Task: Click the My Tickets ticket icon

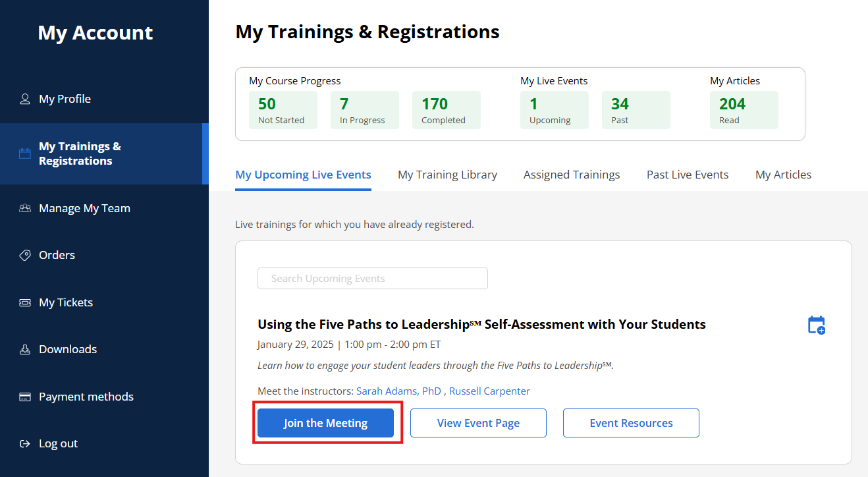Action: pos(25,302)
